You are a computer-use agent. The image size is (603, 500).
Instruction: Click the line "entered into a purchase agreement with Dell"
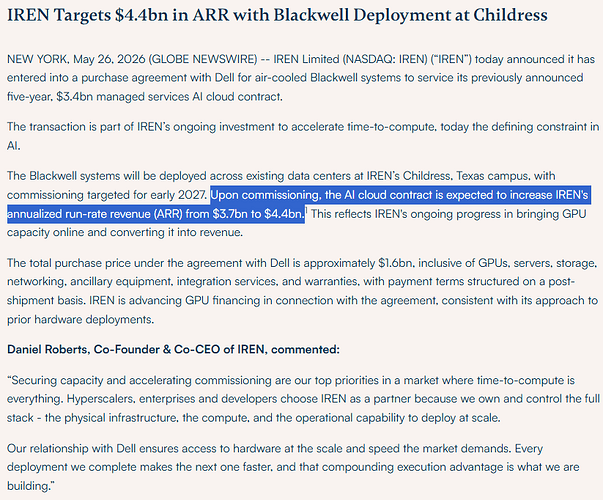pos(120,78)
